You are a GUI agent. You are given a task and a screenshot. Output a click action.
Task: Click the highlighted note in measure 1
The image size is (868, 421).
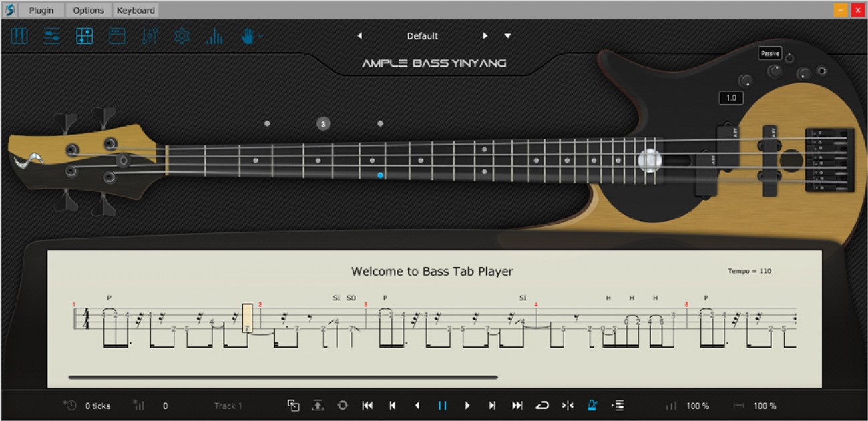tap(247, 318)
